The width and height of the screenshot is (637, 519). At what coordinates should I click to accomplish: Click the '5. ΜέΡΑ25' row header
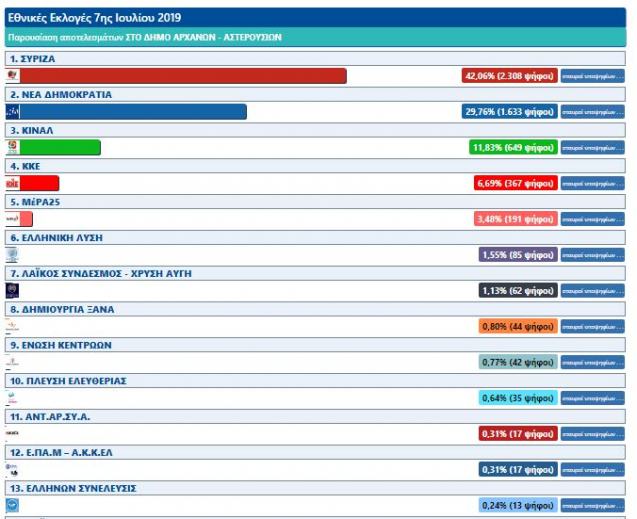pos(315,201)
